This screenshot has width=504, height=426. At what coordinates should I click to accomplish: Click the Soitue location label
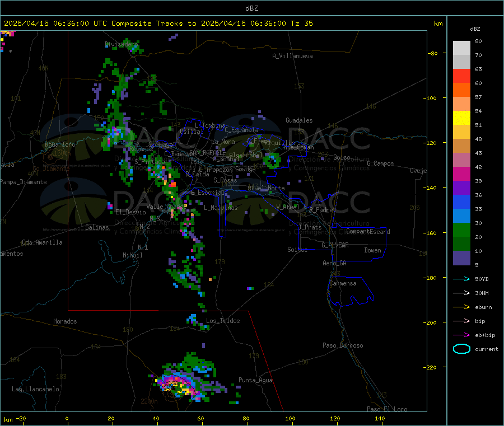297,250
